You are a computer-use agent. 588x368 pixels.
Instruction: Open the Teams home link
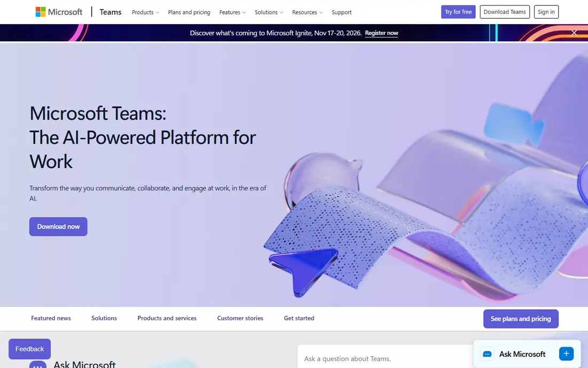click(x=110, y=12)
